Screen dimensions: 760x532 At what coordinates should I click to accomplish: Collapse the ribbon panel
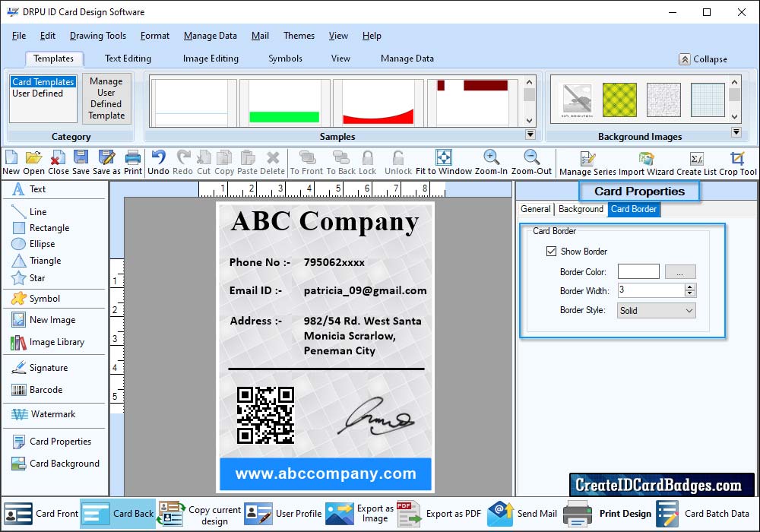[703, 59]
